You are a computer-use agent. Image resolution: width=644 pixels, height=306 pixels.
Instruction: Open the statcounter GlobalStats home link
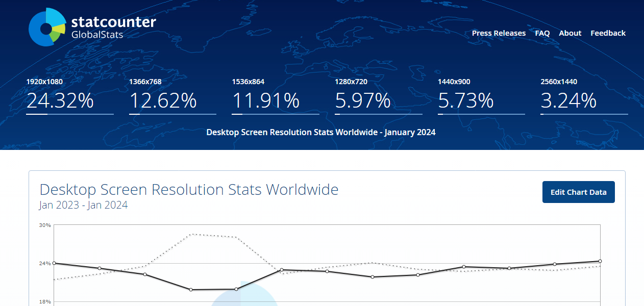tap(92, 27)
